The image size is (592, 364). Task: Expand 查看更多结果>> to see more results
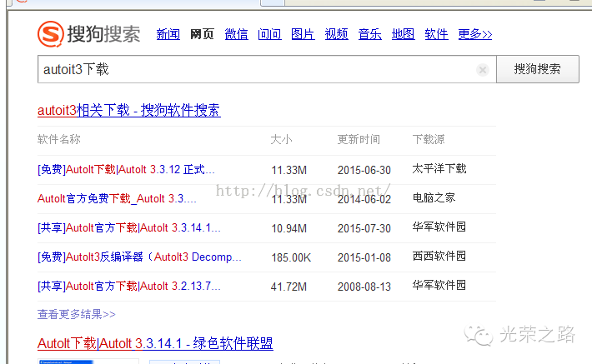point(76,314)
